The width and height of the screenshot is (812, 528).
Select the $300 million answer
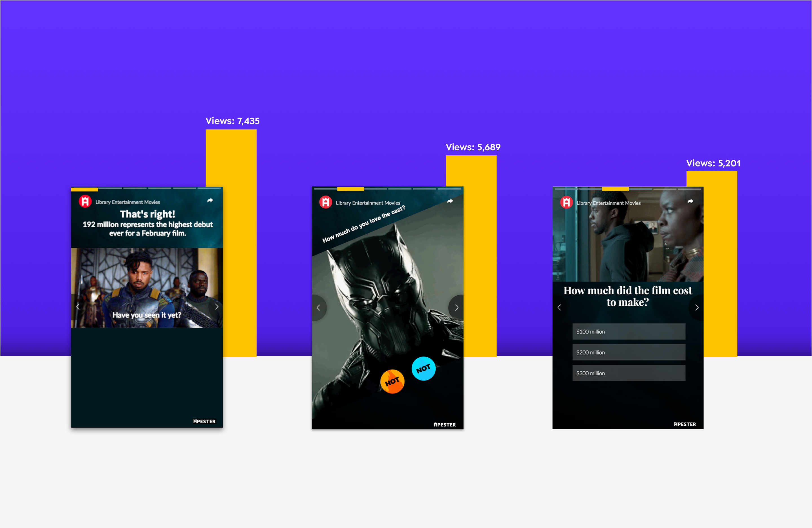coord(628,373)
